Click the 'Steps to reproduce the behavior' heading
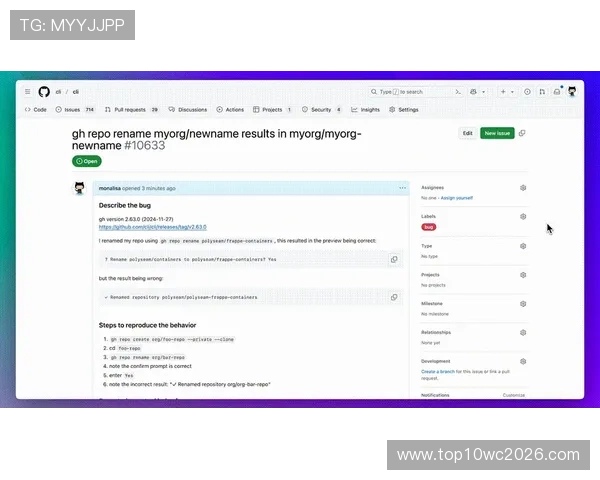The height and width of the screenshot is (480, 600). tap(147, 325)
